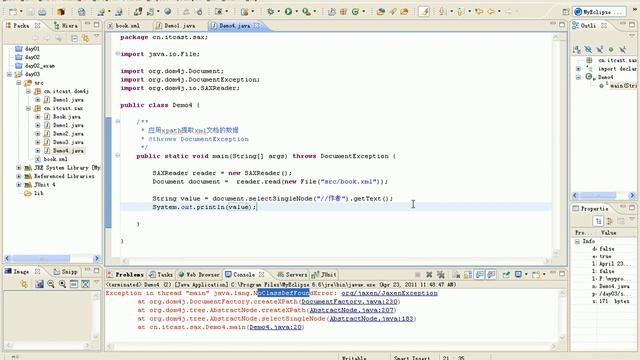This screenshot has width=640, height=360.
Task: Collapse the Info group in Properties
Action: (x=577, y=241)
